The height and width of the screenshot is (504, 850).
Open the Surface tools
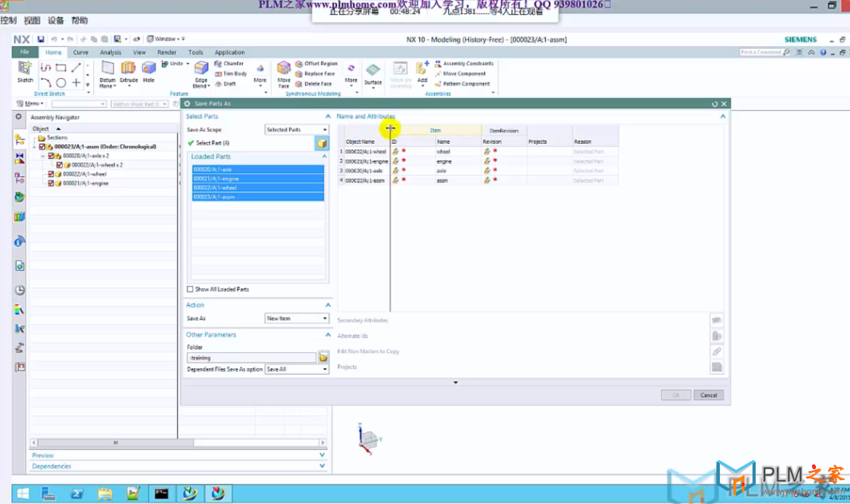point(373,74)
